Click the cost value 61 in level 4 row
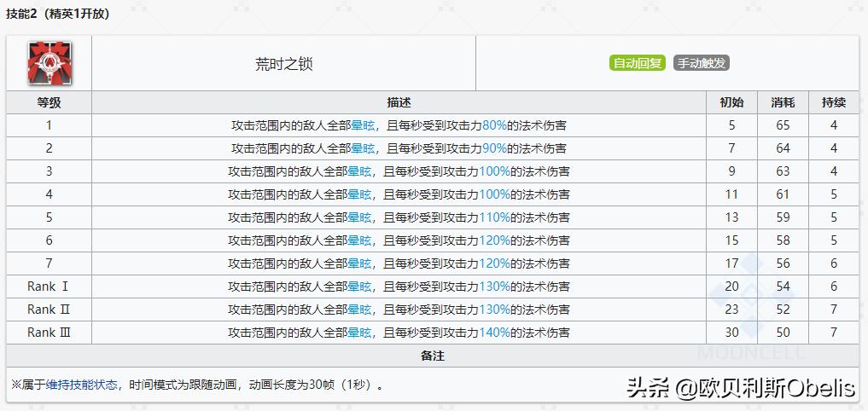This screenshot has width=868, height=411. (x=783, y=194)
